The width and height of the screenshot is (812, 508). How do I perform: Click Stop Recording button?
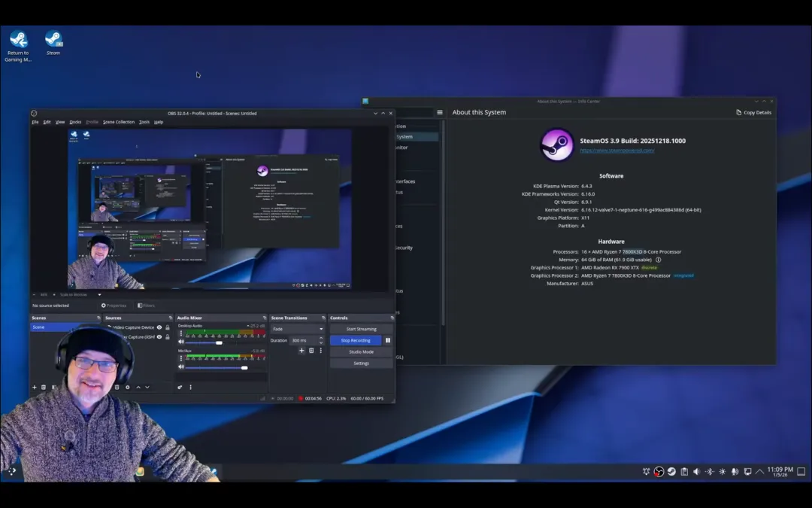(x=355, y=340)
